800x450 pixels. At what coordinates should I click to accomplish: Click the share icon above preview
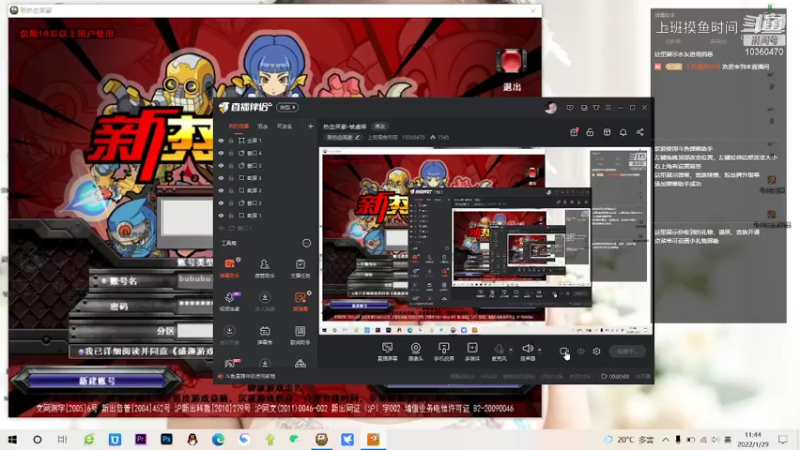[x=640, y=132]
